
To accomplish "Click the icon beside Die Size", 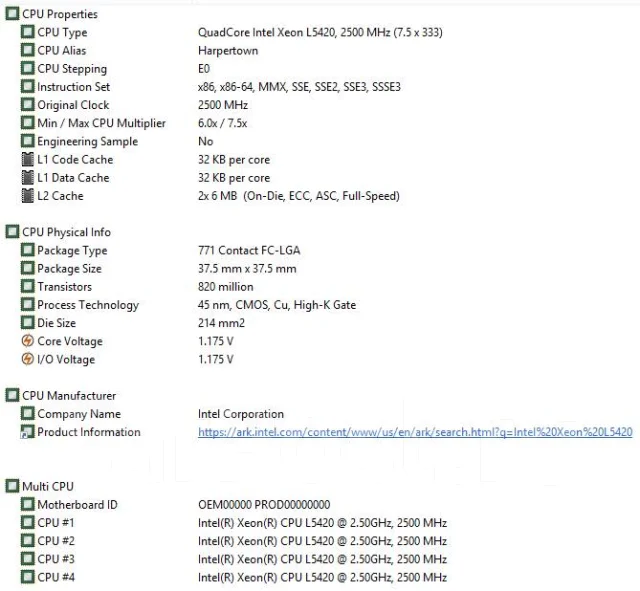I will [27, 322].
